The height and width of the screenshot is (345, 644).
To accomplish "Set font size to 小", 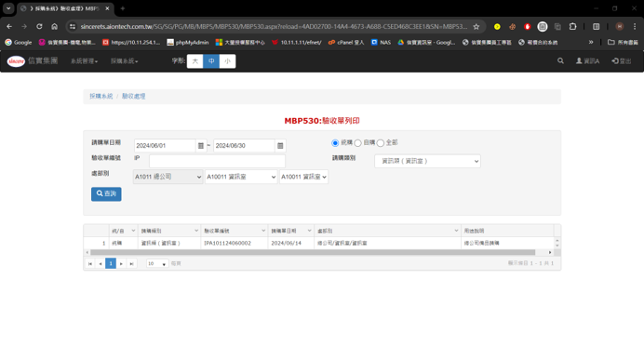I will tap(227, 61).
